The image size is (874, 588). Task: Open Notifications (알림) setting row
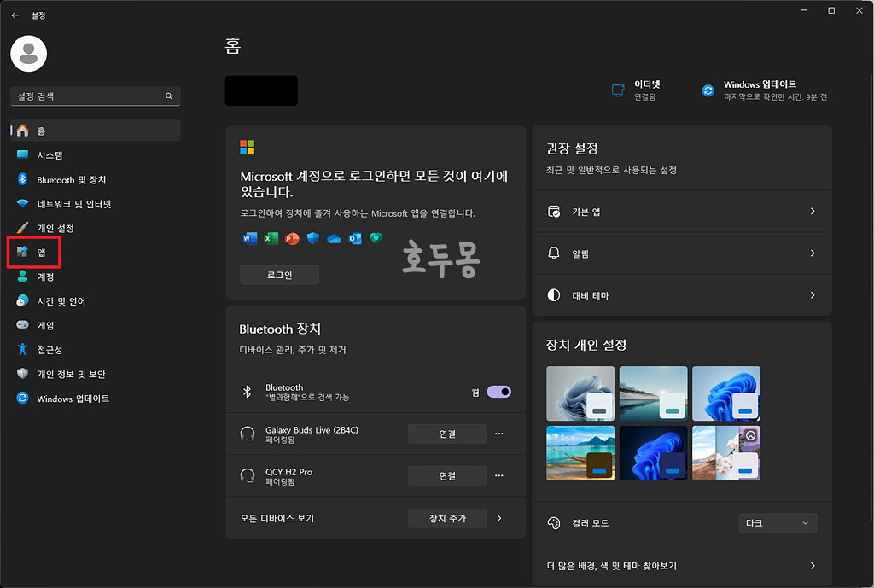[x=682, y=253]
